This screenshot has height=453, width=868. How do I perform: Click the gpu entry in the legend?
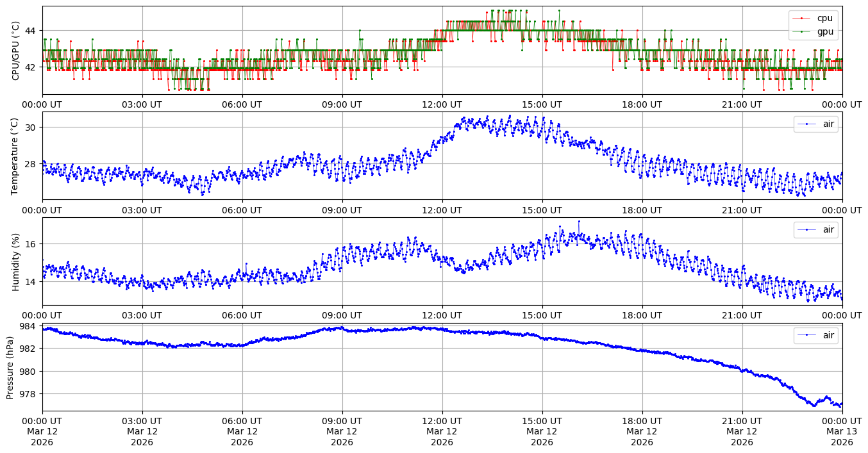(x=824, y=31)
